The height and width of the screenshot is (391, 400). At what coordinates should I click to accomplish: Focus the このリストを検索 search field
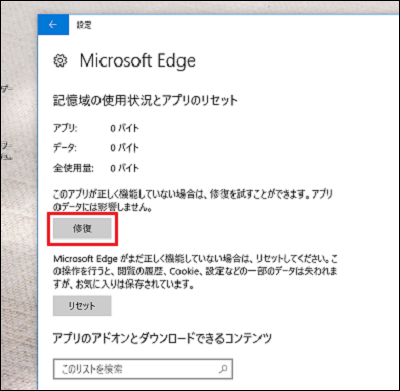[143, 369]
